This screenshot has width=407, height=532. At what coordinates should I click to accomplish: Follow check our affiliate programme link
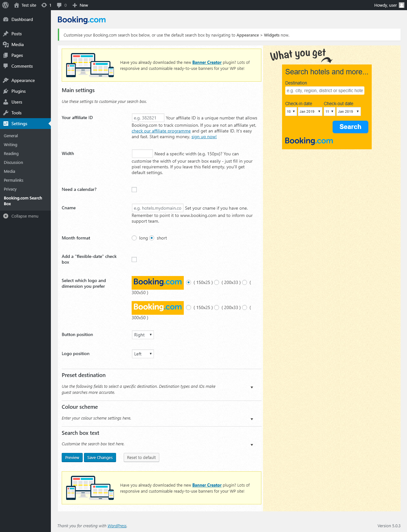tap(161, 131)
